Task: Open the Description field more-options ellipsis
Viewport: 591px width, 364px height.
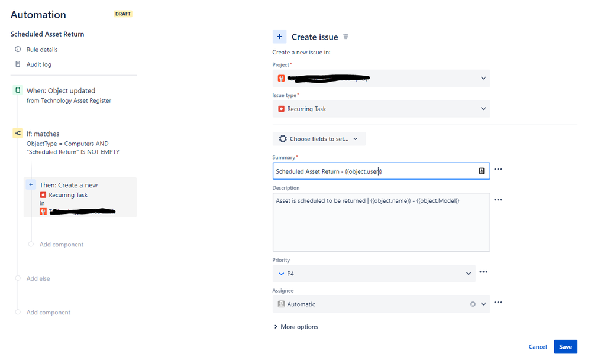Action: (498, 200)
